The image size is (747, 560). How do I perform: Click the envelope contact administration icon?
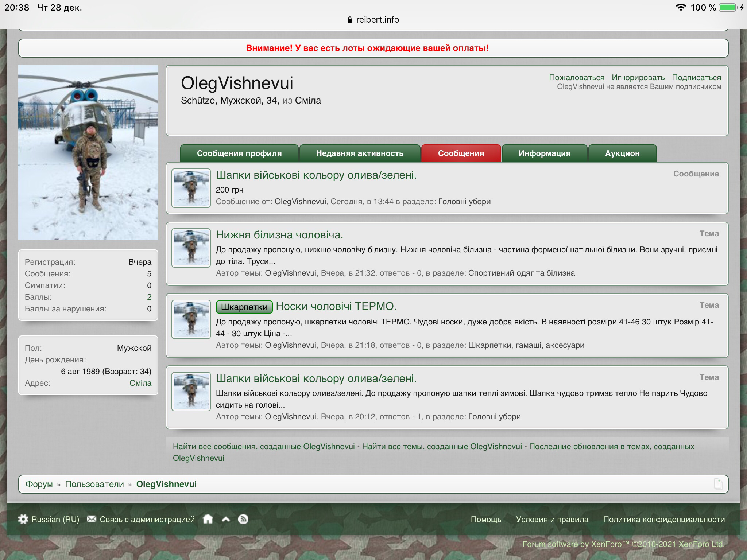pyautogui.click(x=91, y=519)
